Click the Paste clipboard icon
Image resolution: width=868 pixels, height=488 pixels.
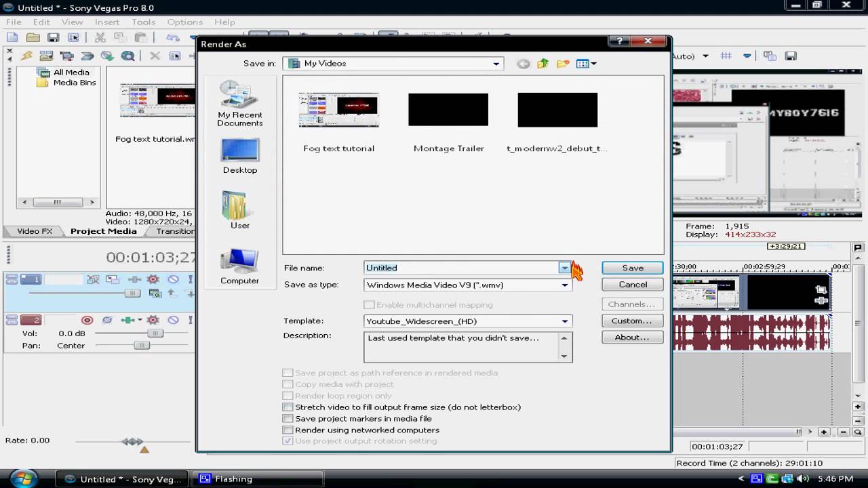[140, 38]
